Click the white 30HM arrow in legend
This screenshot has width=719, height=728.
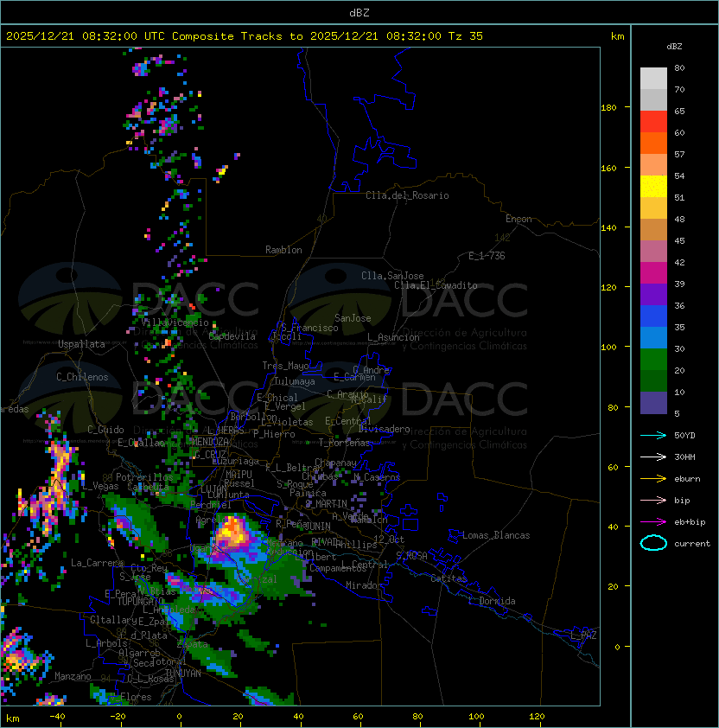click(653, 457)
